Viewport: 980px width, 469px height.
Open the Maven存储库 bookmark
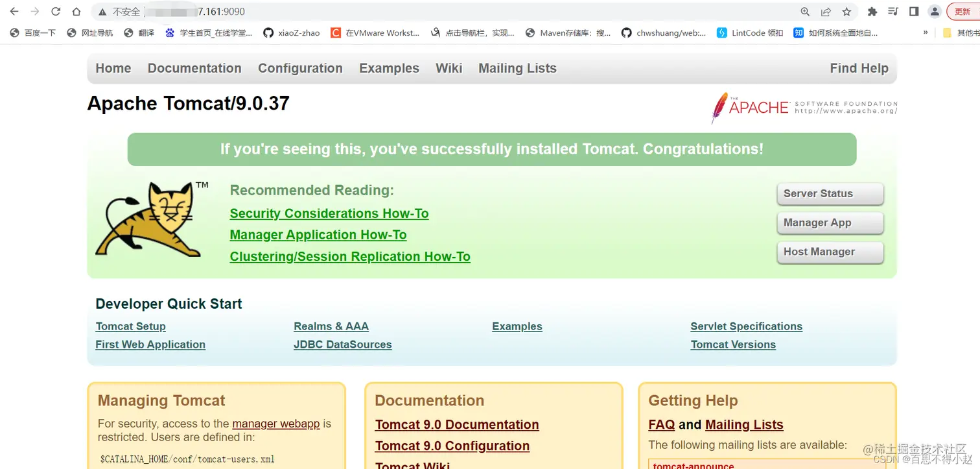tap(568, 32)
